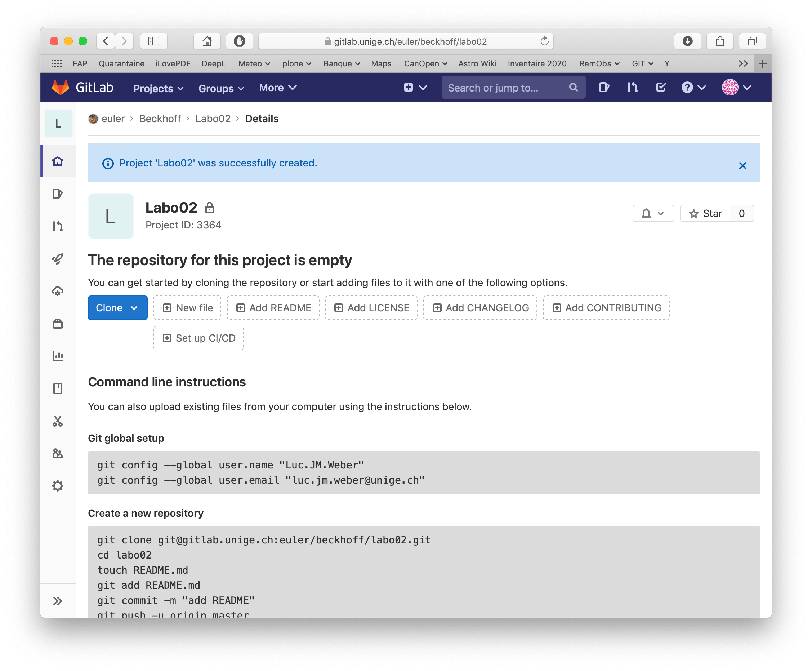
Task: Open Snippets scissors icon in sidebar
Action: pos(58,421)
